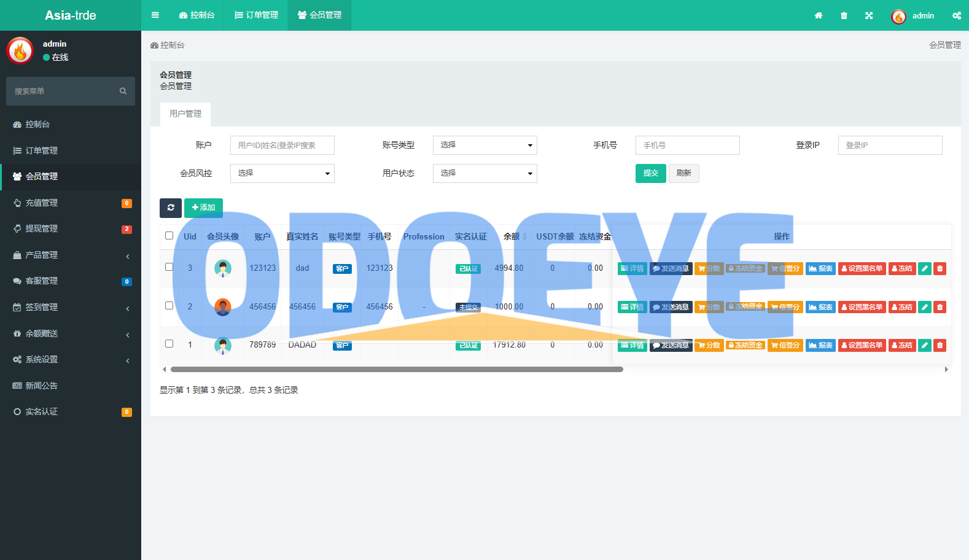The height and width of the screenshot is (560, 969).
Task: Click 冻结资金 for user 789789
Action: (x=745, y=345)
